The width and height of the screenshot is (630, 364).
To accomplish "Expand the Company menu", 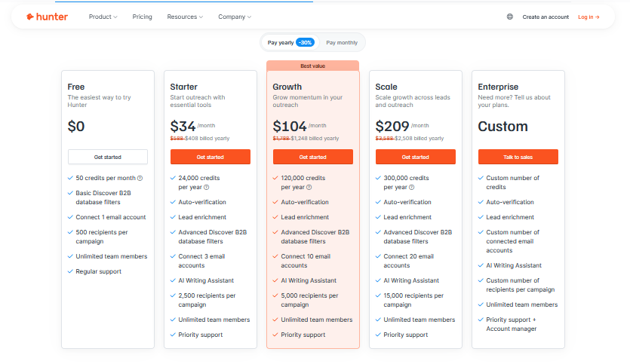I will coord(235,17).
